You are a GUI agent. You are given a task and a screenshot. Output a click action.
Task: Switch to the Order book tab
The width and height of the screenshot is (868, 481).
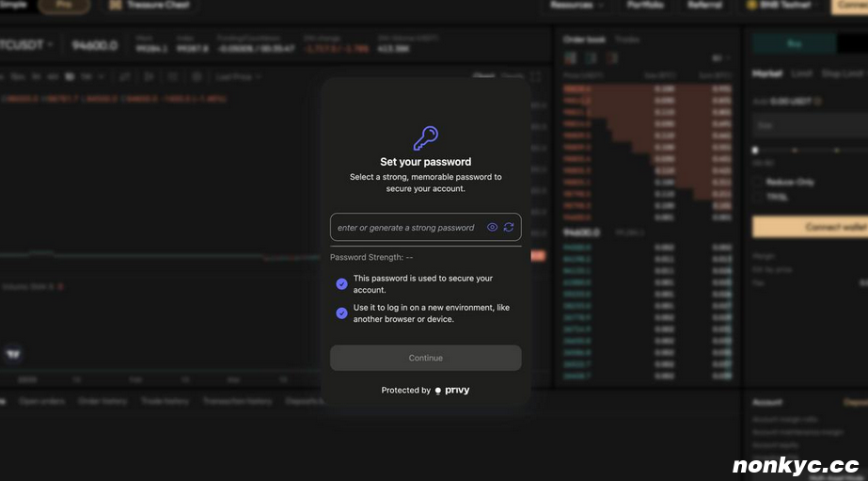(583, 40)
